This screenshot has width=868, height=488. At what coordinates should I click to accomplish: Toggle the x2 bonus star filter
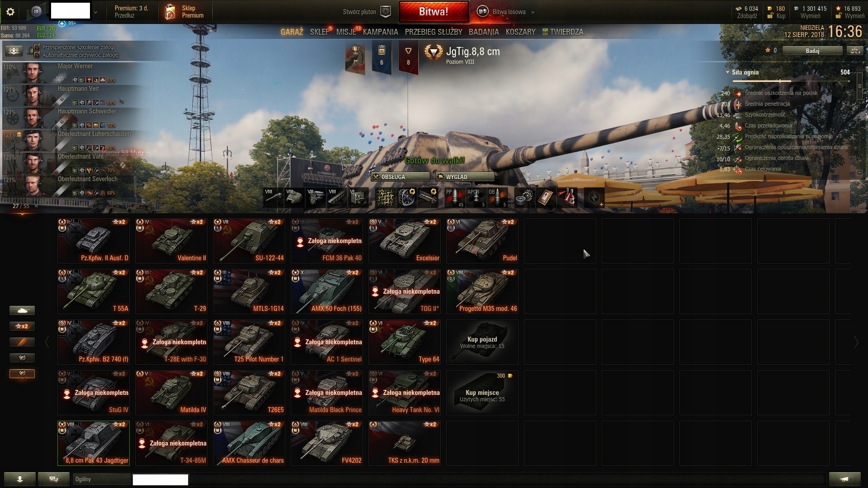[22, 326]
